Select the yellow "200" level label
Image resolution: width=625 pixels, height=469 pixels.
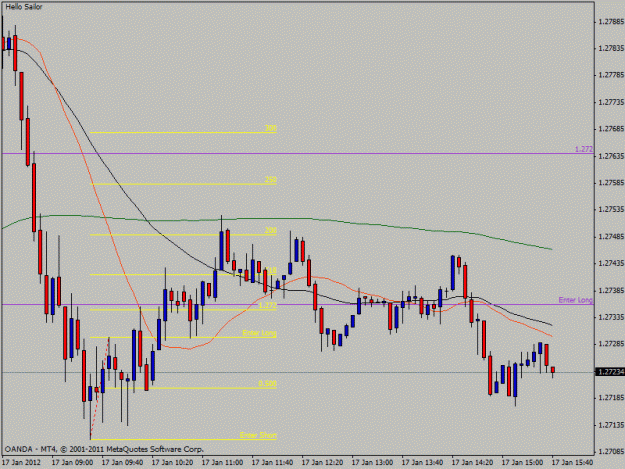click(271, 230)
